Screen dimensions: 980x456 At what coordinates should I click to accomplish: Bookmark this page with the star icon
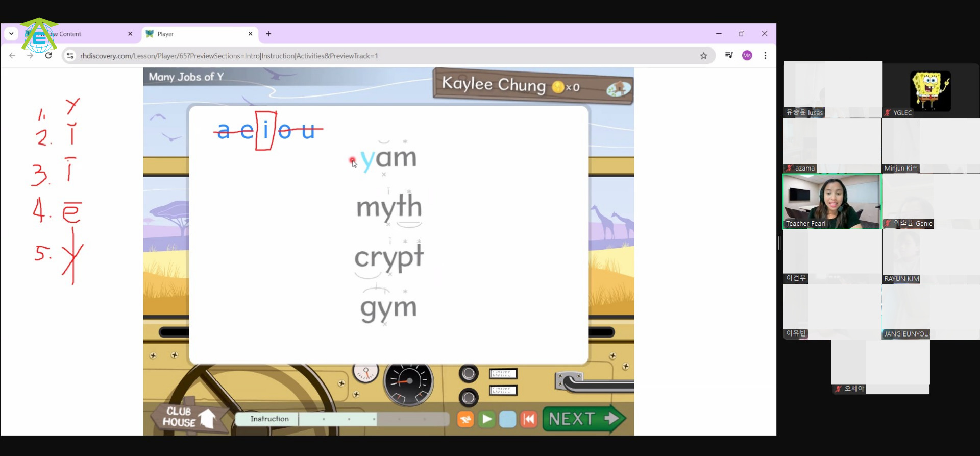(x=704, y=56)
